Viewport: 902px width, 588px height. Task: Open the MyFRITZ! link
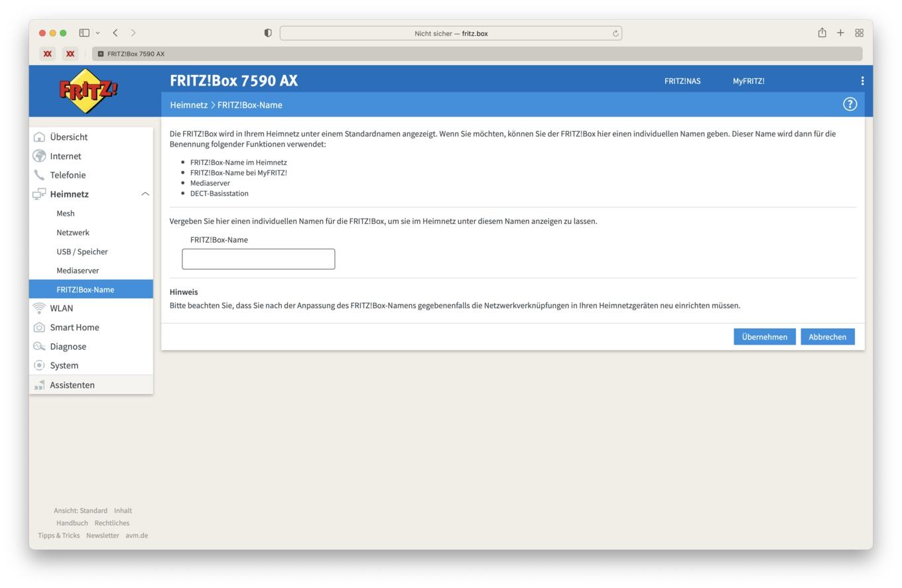[x=749, y=81]
